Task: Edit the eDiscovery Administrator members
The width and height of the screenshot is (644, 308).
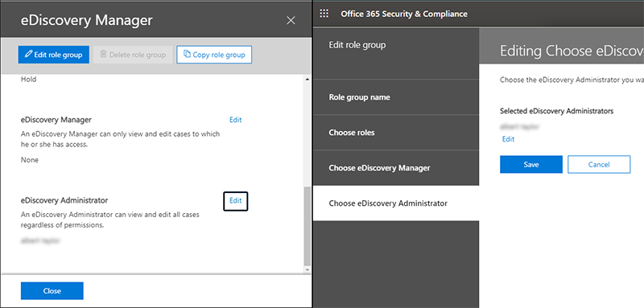Action: pos(235,201)
